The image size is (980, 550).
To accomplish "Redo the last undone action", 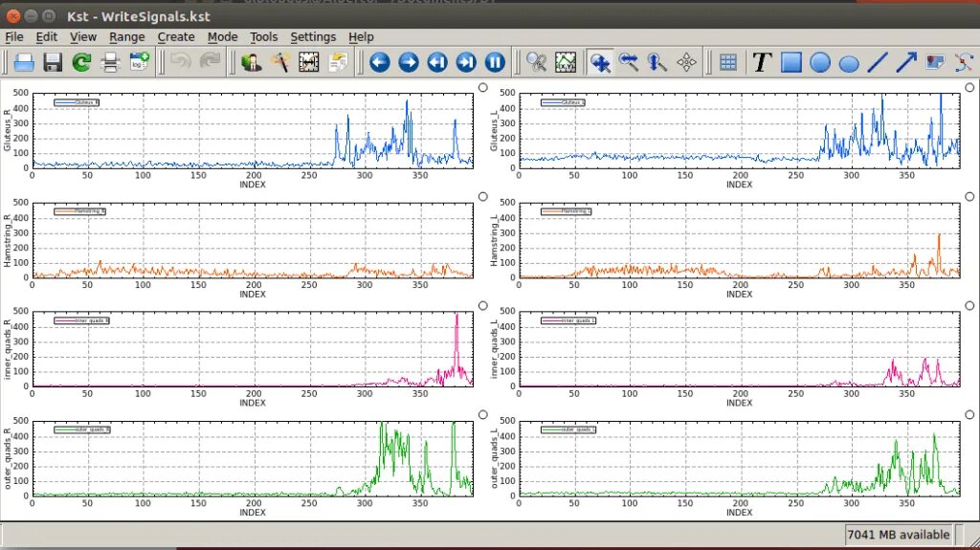I will (210, 62).
